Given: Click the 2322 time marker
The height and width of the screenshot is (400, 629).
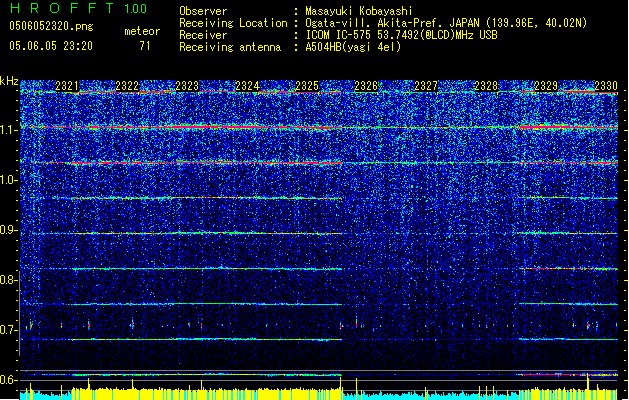Looking at the screenshot, I should (127, 85).
